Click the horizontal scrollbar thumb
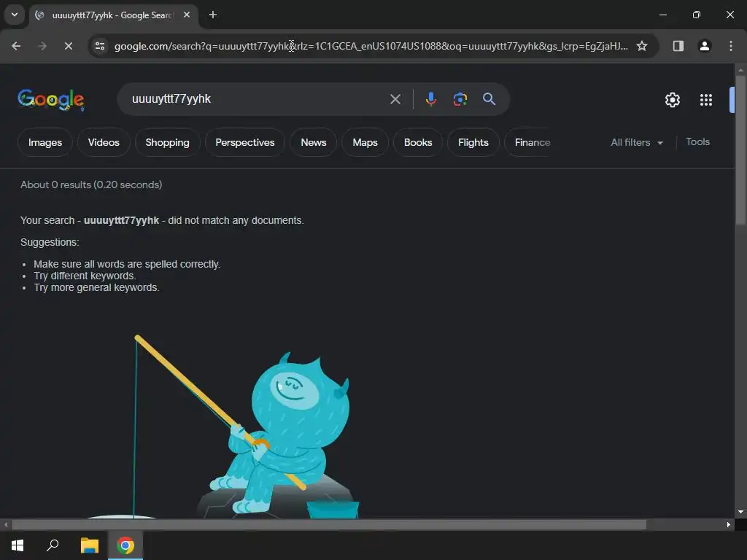747x560 pixels. pos(329,525)
